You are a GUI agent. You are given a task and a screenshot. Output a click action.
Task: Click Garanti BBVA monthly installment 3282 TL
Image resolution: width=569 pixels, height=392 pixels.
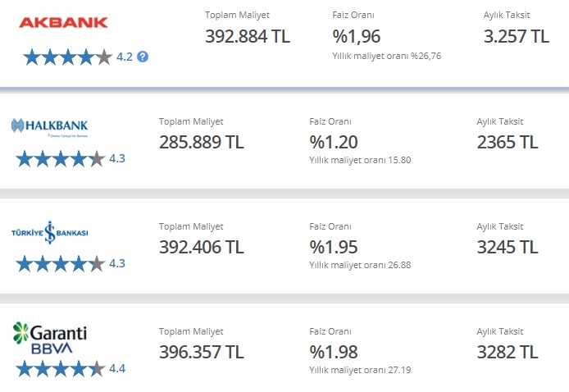[508, 352]
